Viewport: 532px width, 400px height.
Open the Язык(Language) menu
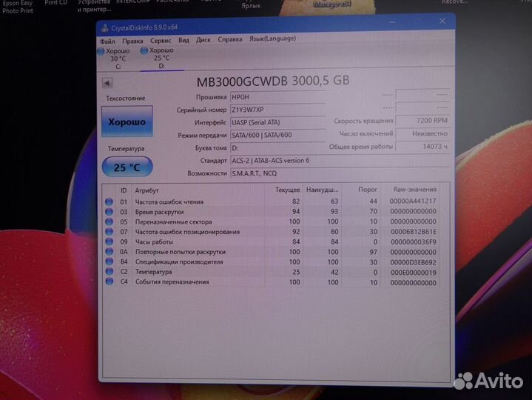pos(272,39)
